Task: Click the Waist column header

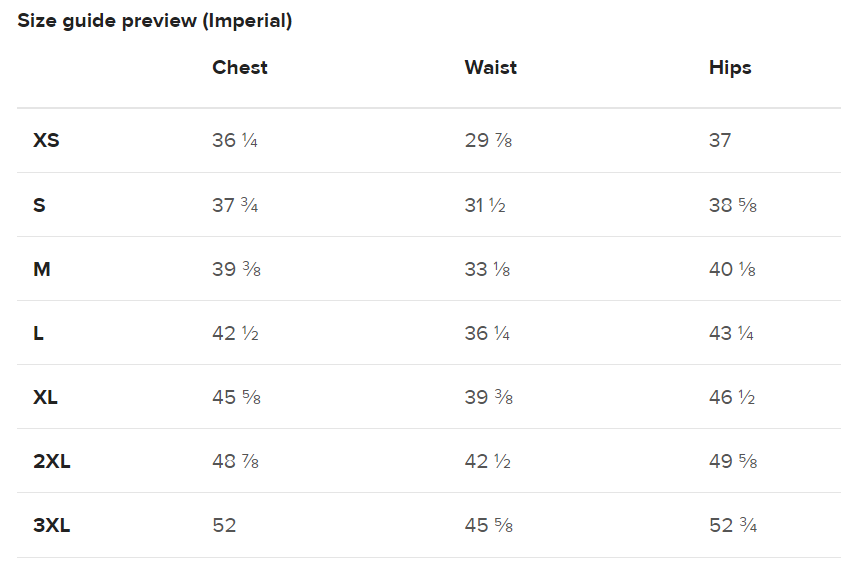Action: [491, 68]
